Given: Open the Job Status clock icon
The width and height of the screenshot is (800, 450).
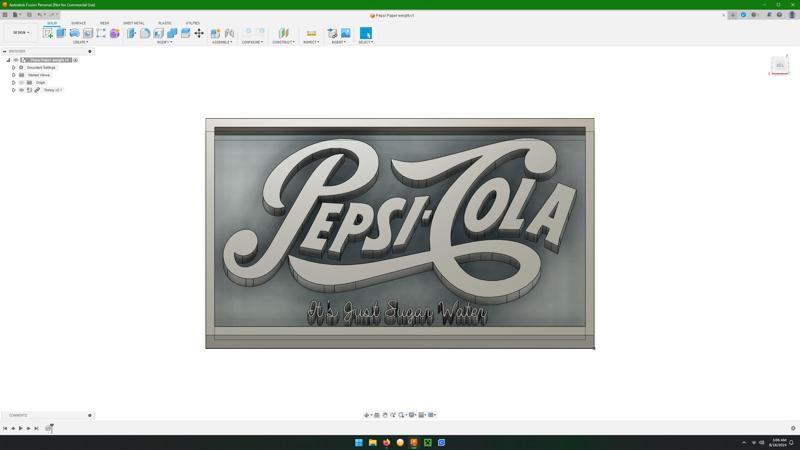Looking at the screenshot, I should tap(755, 15).
